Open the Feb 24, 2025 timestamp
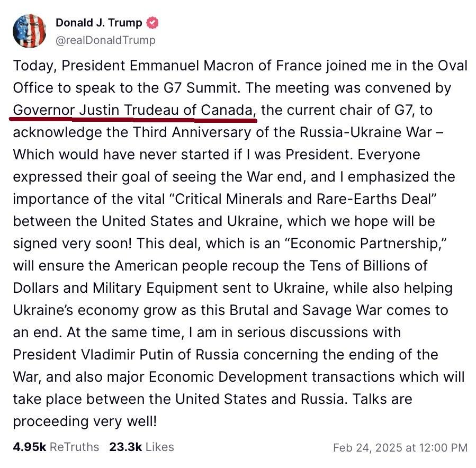Viewport: 476px width, 468px height. 400,448
